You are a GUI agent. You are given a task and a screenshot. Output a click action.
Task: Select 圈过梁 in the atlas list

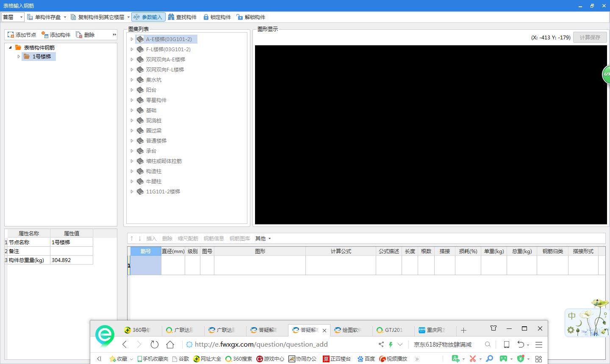[154, 130]
